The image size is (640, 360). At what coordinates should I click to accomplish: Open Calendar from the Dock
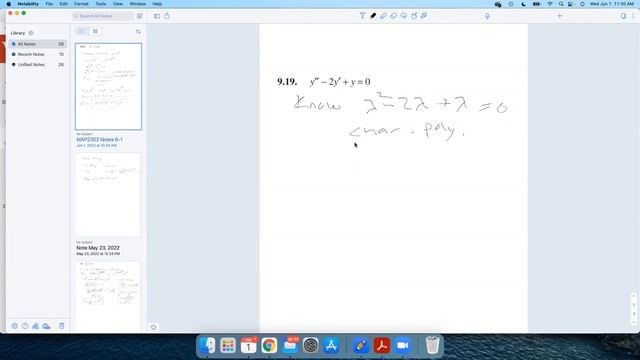249,345
